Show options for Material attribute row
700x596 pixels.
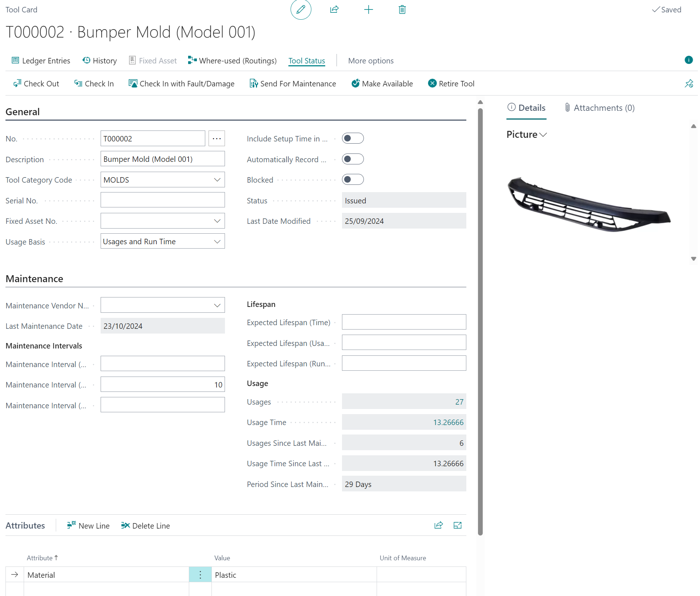[200, 575]
